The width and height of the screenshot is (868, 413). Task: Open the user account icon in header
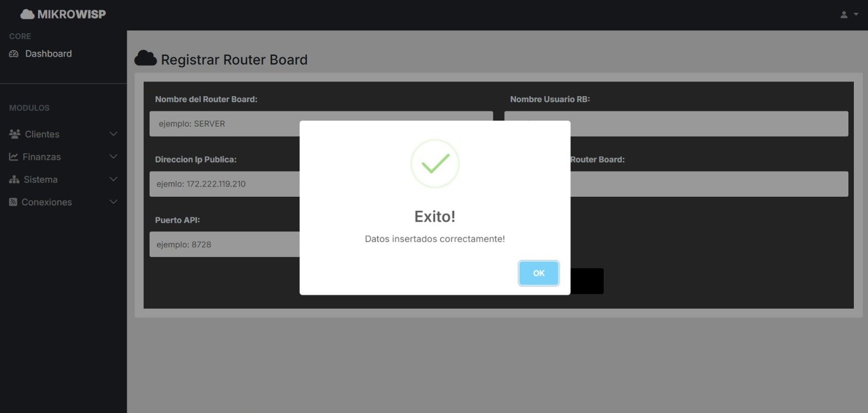tap(844, 15)
